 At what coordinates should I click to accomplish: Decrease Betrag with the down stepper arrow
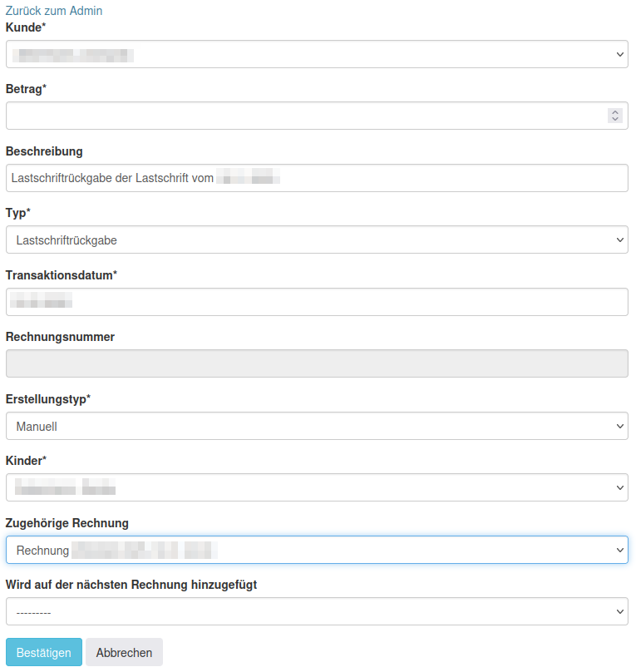point(615,120)
